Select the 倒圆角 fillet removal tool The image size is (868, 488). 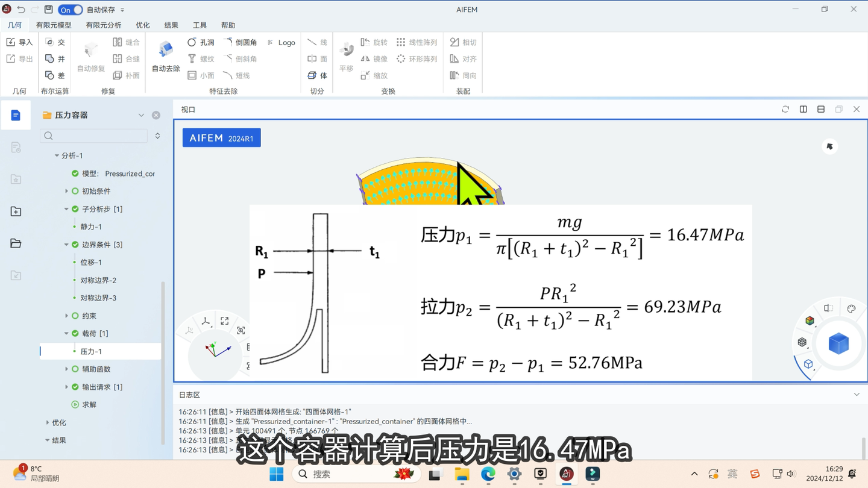[241, 42]
